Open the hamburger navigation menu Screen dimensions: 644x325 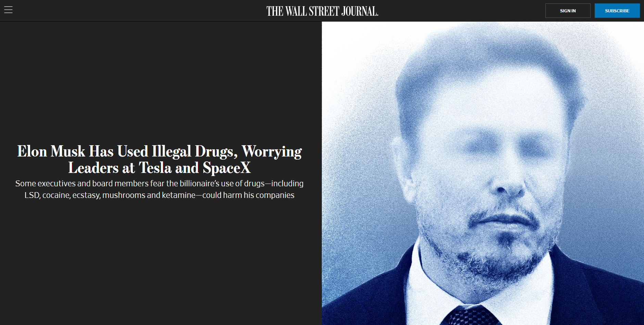(x=8, y=10)
